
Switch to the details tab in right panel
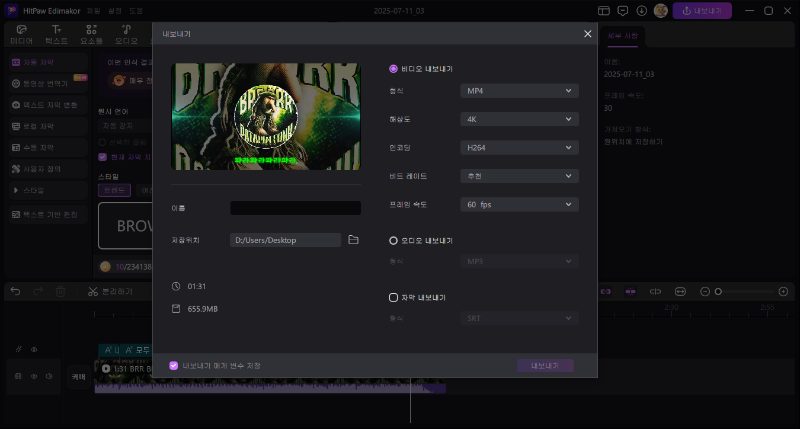[622, 36]
